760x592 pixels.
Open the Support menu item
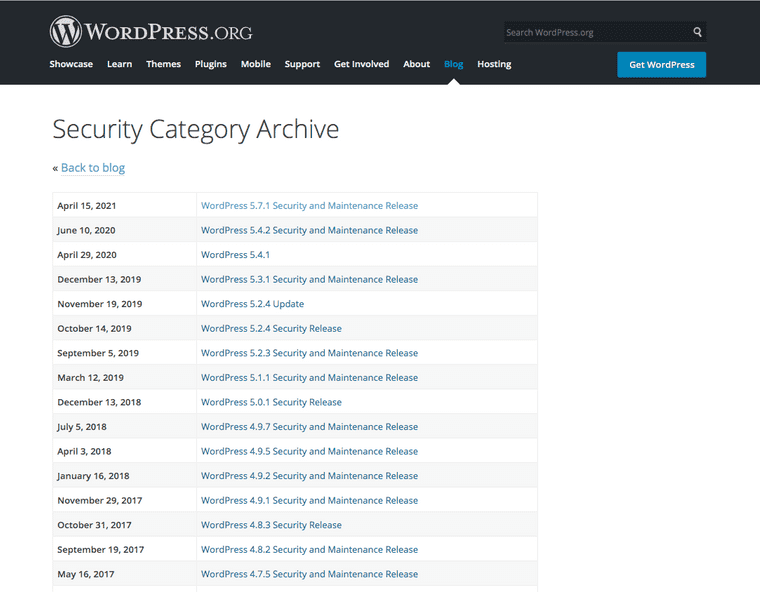tap(302, 64)
